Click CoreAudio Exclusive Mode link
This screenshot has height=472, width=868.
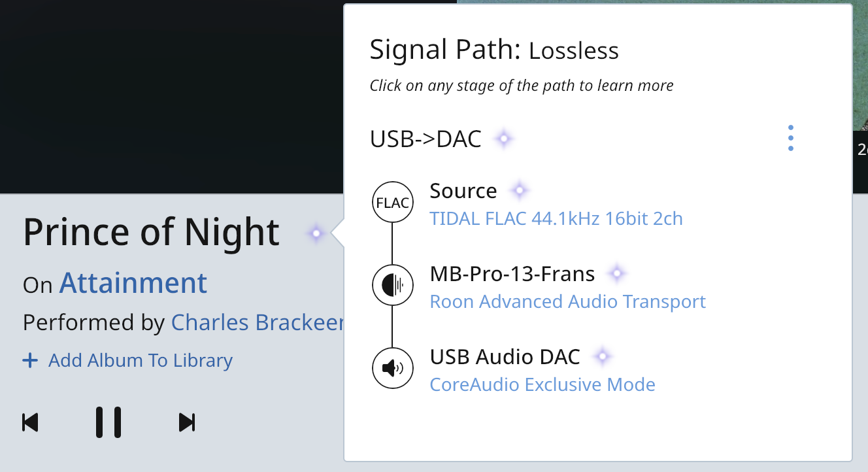[542, 384]
